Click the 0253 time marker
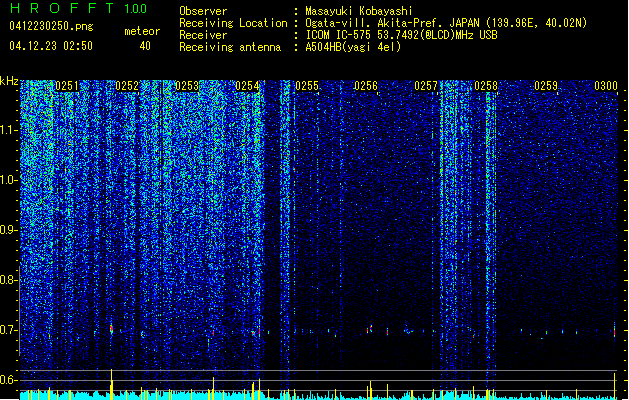The image size is (629, 400). pos(187,86)
